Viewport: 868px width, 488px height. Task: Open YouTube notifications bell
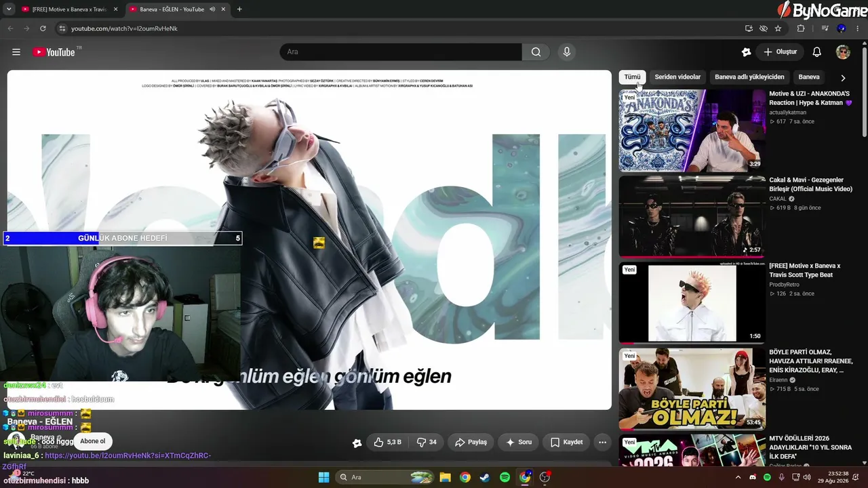pyautogui.click(x=817, y=52)
